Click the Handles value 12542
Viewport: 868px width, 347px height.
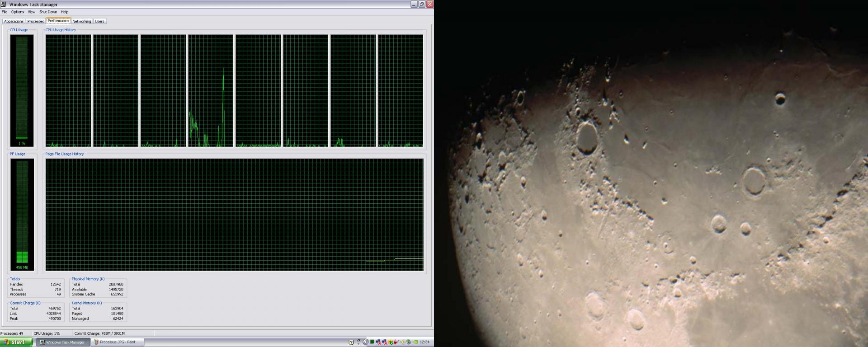(x=56, y=285)
